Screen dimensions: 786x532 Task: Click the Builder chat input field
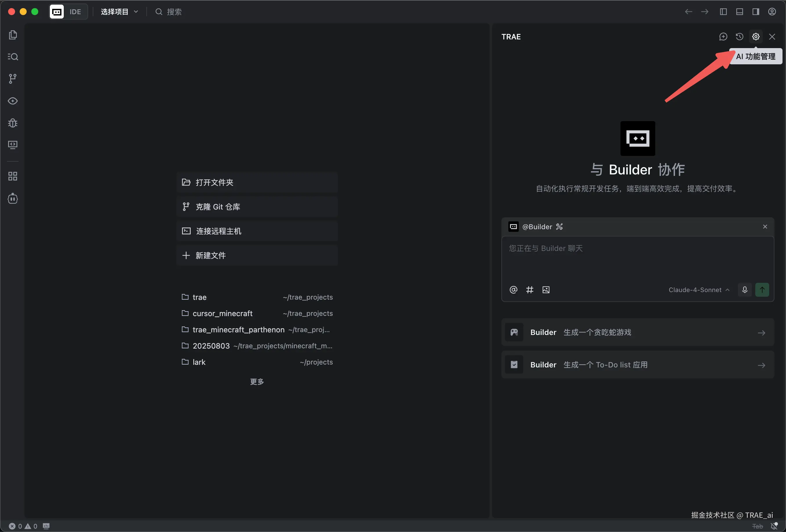point(637,259)
